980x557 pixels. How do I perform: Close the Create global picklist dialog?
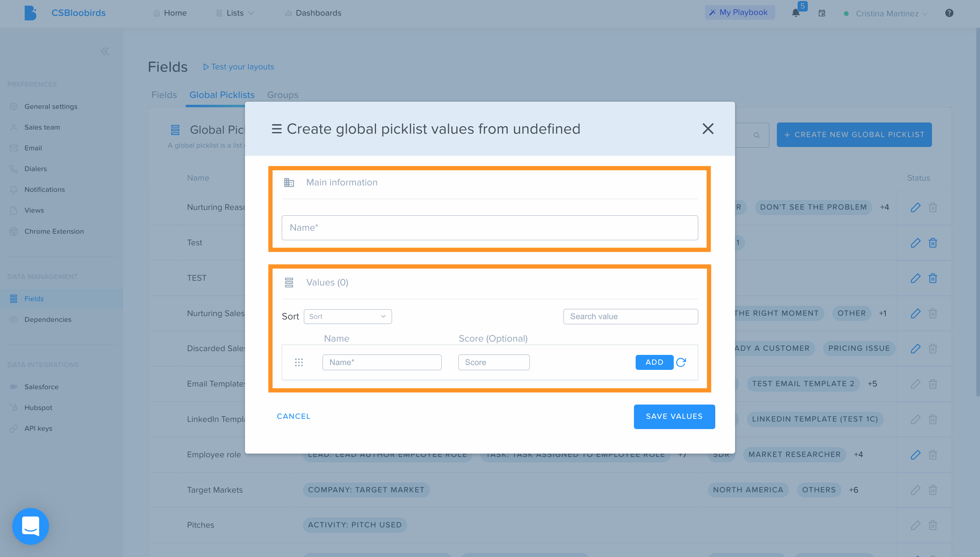click(708, 129)
